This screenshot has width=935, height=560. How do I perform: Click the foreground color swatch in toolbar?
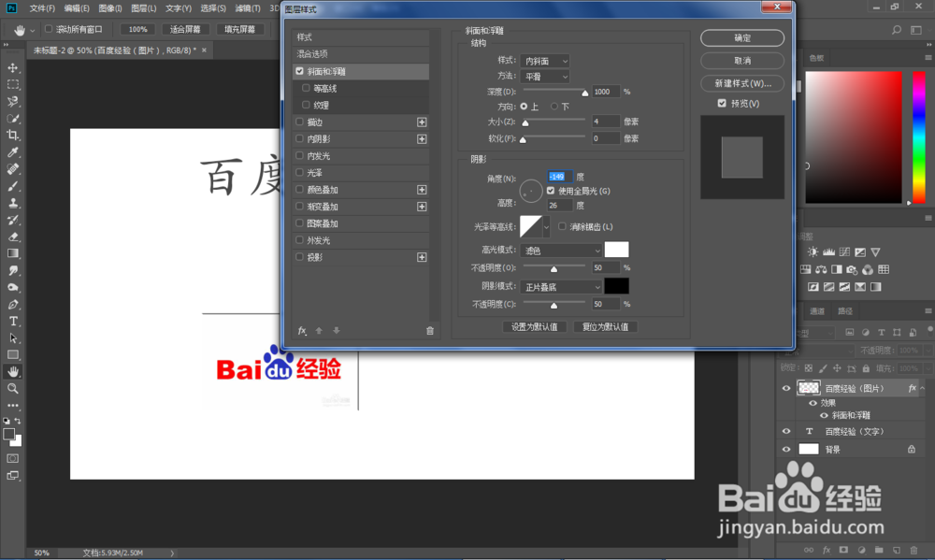[x=9, y=434]
